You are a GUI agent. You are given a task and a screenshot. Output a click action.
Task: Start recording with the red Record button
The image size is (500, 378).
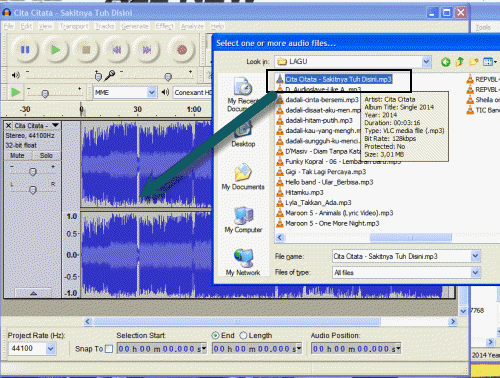coord(182,50)
